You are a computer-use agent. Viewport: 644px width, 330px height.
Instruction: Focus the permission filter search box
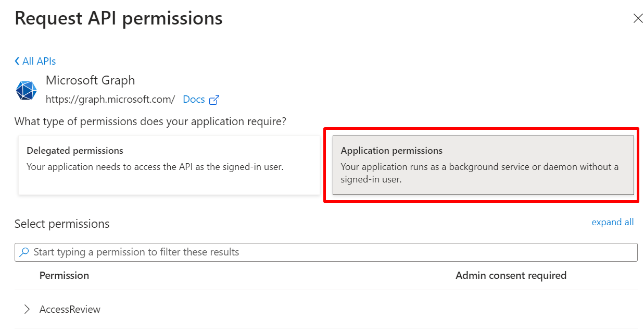[x=333, y=252]
